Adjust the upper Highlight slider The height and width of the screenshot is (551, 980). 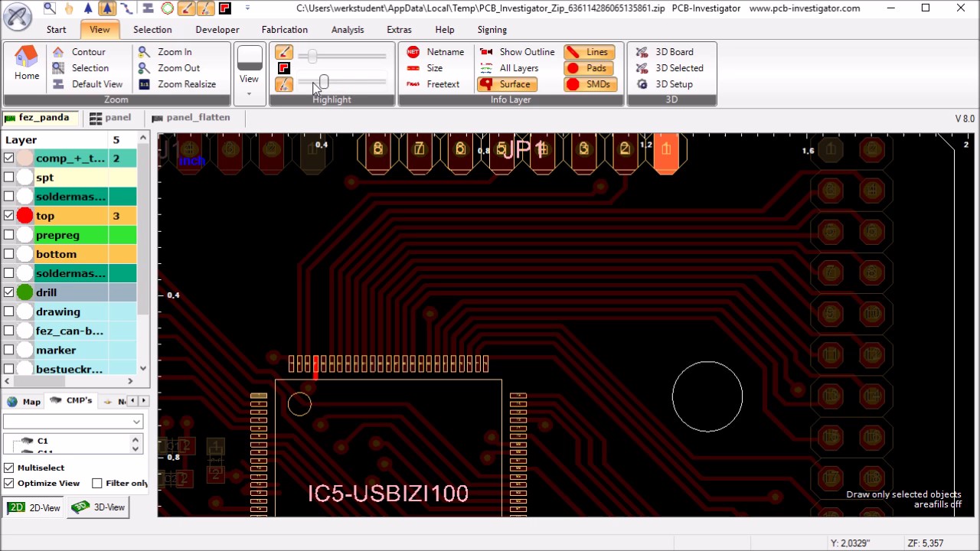pos(312,56)
